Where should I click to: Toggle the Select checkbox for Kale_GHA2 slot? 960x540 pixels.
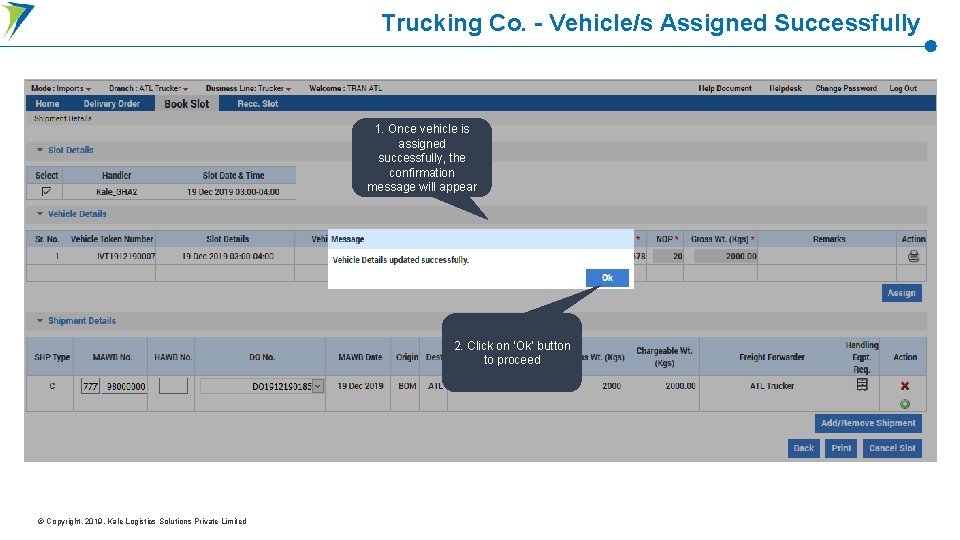(46, 192)
